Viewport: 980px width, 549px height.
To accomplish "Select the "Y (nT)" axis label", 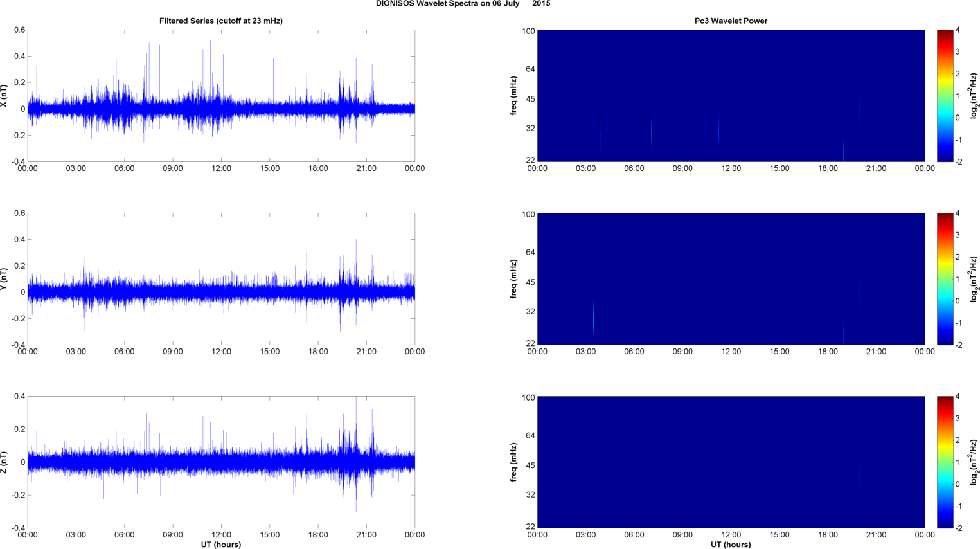I will coord(4,279).
